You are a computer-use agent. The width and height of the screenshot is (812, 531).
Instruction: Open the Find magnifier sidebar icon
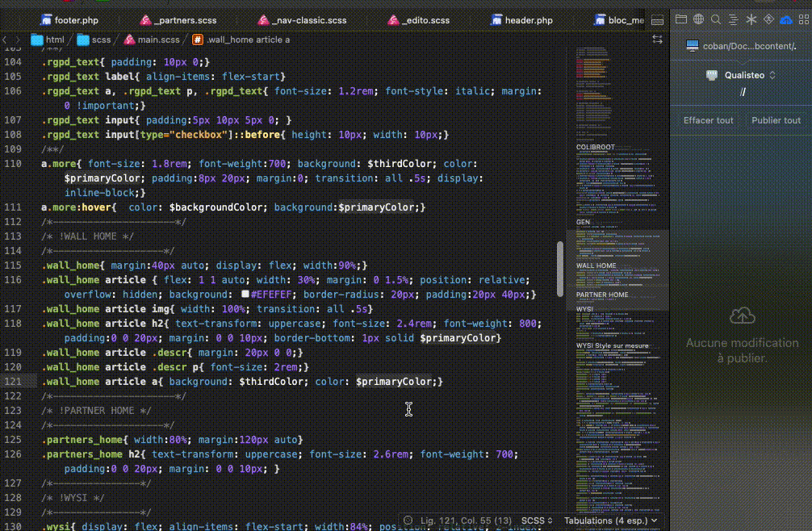pos(716,19)
